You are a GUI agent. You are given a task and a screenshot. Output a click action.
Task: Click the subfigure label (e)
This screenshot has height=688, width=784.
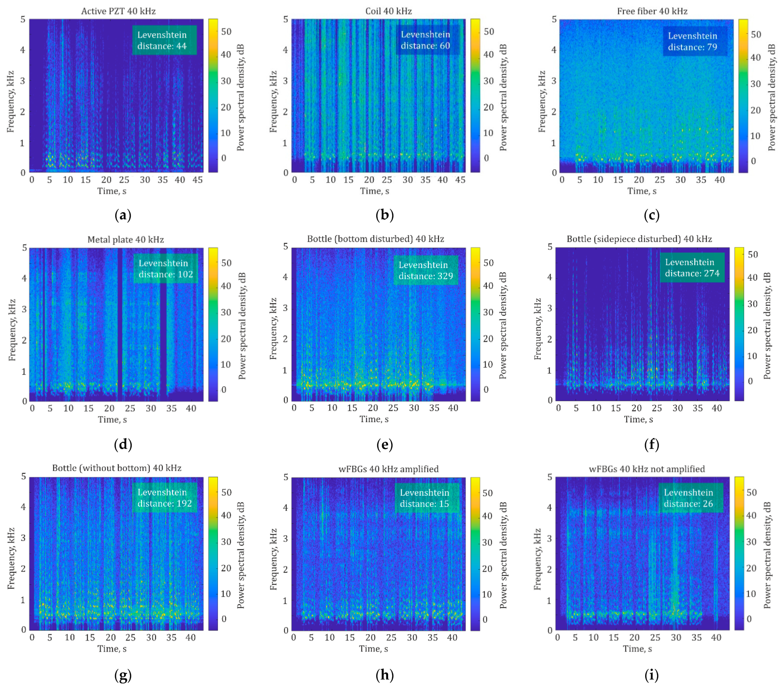[x=384, y=444]
